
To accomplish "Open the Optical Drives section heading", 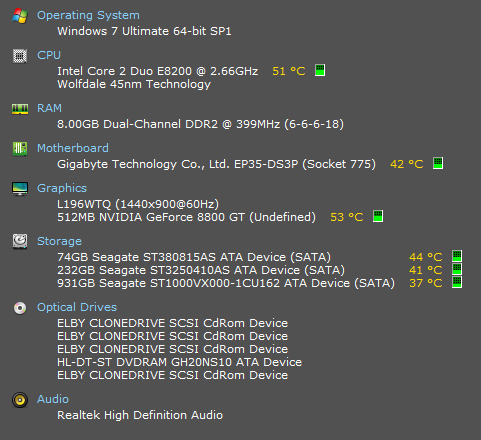I will 77,307.
